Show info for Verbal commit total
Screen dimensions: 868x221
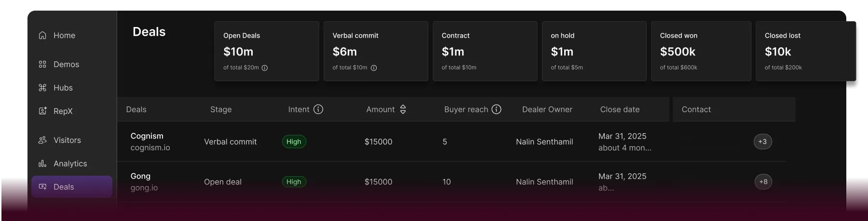(374, 68)
